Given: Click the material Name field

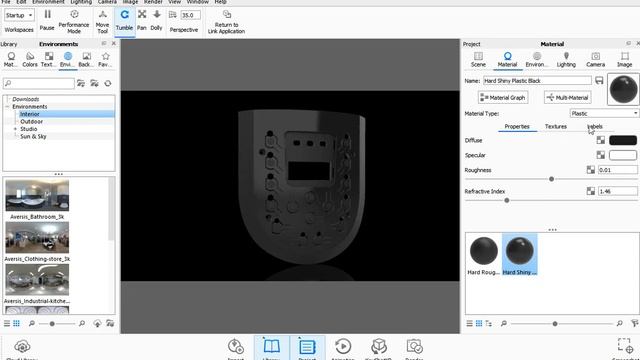Looking at the screenshot, I should [537, 81].
